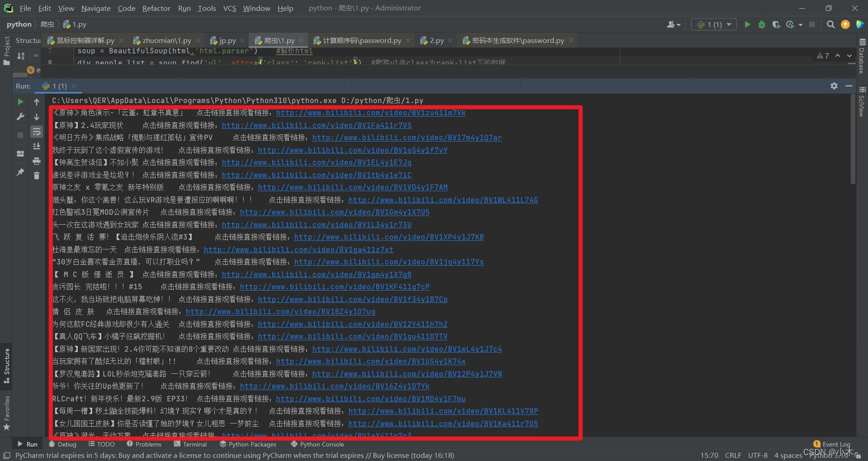This screenshot has height=461, width=868.
Task: Open link ending BV1MD4y1F7mu
Action: [371, 399]
